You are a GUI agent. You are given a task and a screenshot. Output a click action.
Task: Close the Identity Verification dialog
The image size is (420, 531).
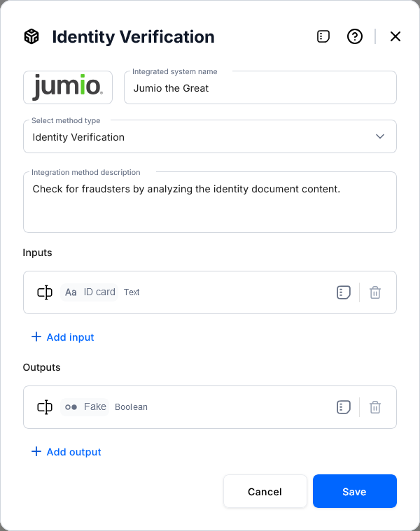click(x=395, y=36)
